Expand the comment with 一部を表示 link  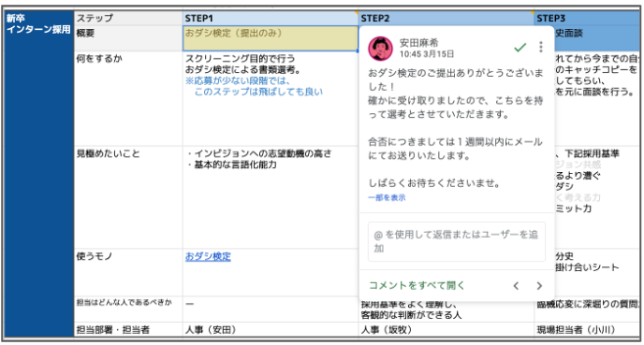[387, 197]
